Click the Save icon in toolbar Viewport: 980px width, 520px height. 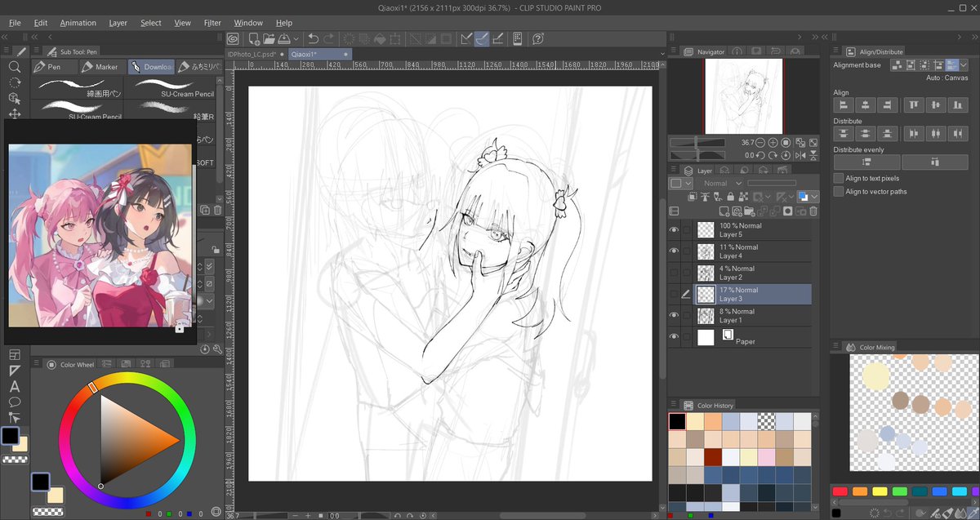click(283, 38)
